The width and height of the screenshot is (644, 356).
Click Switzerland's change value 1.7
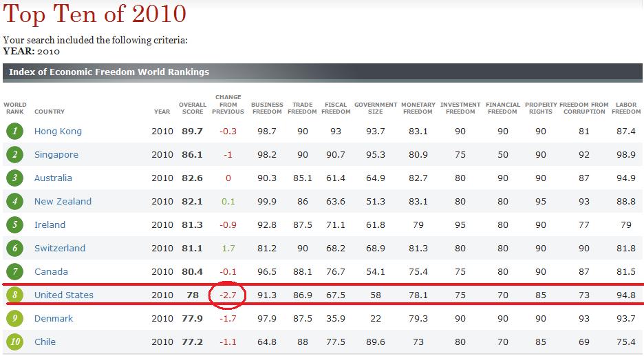pyautogui.click(x=228, y=249)
